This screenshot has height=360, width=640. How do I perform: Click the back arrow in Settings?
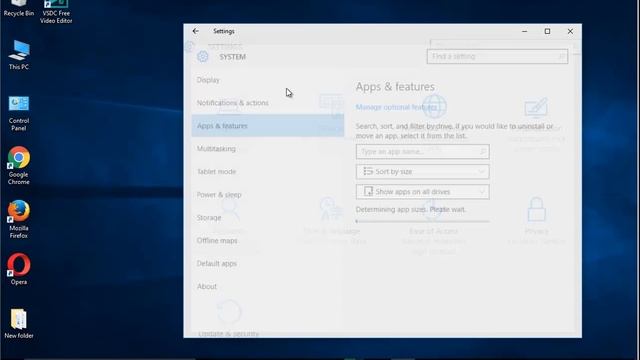pos(196,31)
